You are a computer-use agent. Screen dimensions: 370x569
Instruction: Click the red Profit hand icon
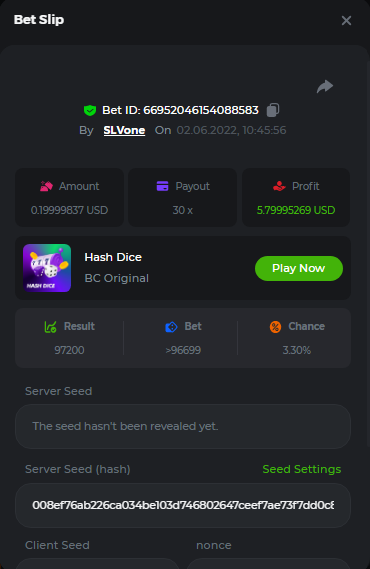[x=279, y=186]
